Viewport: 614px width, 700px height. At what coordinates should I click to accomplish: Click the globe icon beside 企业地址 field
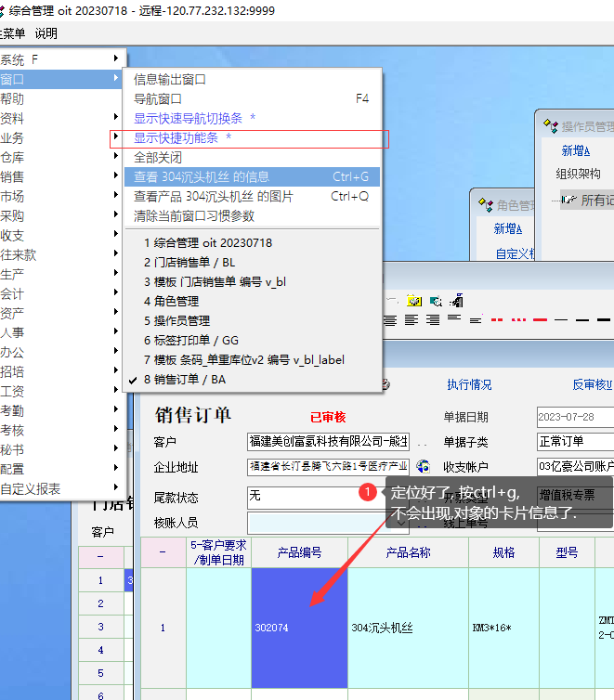424,467
